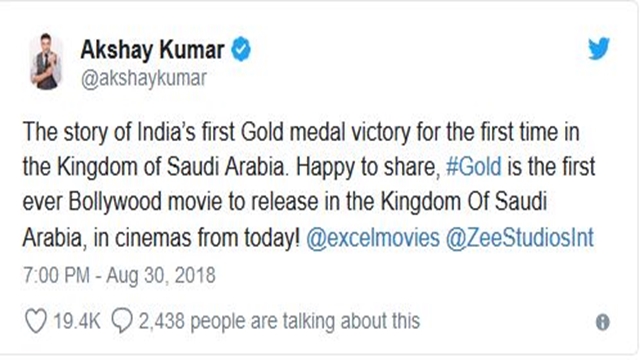Screen dimensions: 640x360
Task: Click the Akshay Kumar display name
Action: 152,49
